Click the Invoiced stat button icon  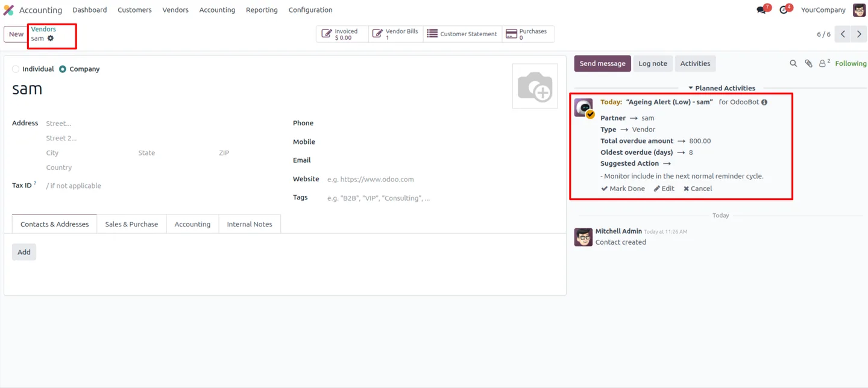click(326, 34)
